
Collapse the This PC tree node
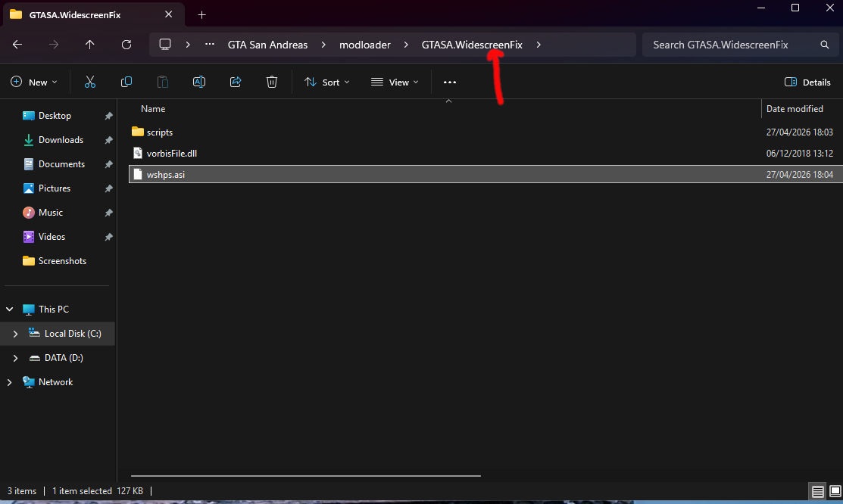pos(10,309)
